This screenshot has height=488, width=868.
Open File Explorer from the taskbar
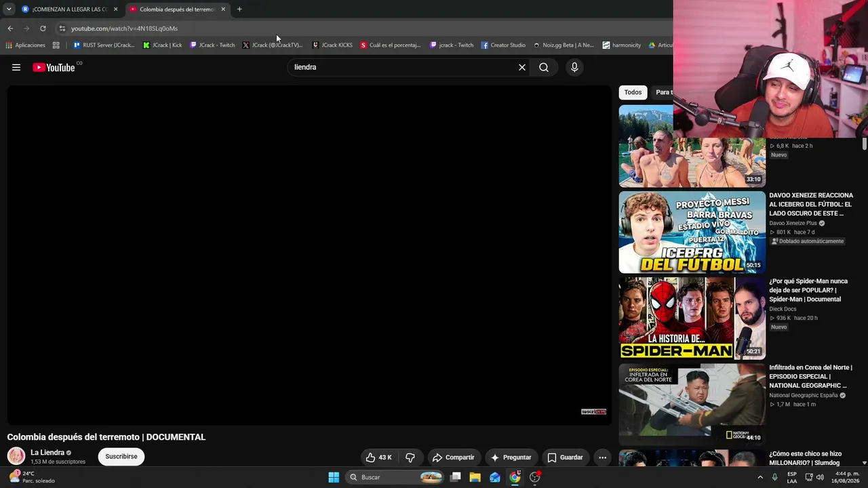[475, 477]
